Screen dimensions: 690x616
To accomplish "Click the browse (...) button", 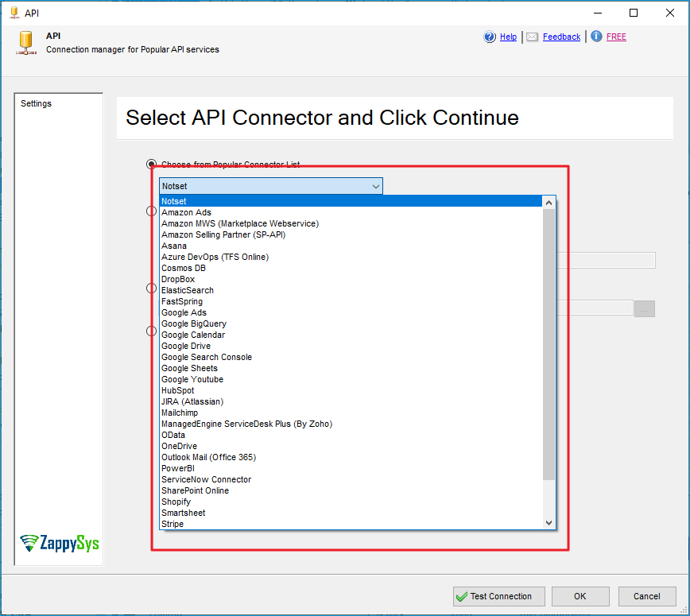I will [645, 309].
